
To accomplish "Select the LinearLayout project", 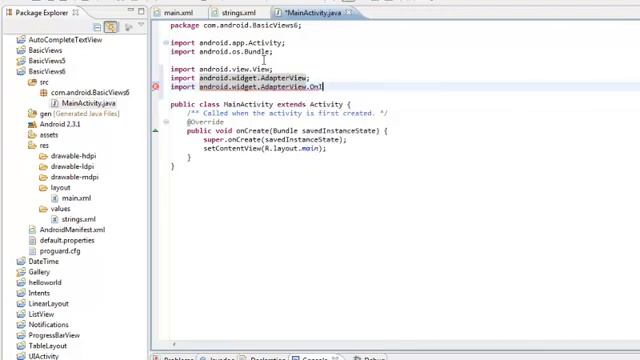I will point(49,304).
